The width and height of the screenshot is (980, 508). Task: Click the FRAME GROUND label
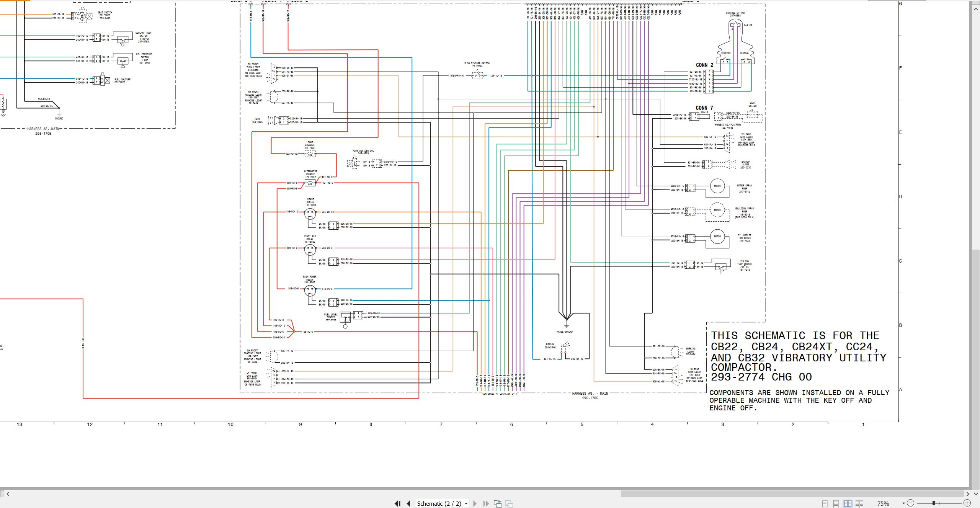(565, 332)
